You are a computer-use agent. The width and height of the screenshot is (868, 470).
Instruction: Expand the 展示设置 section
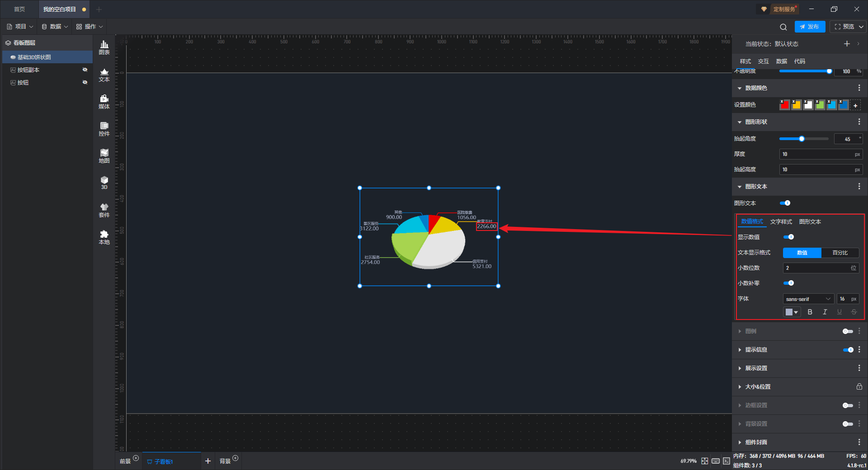[x=740, y=369]
